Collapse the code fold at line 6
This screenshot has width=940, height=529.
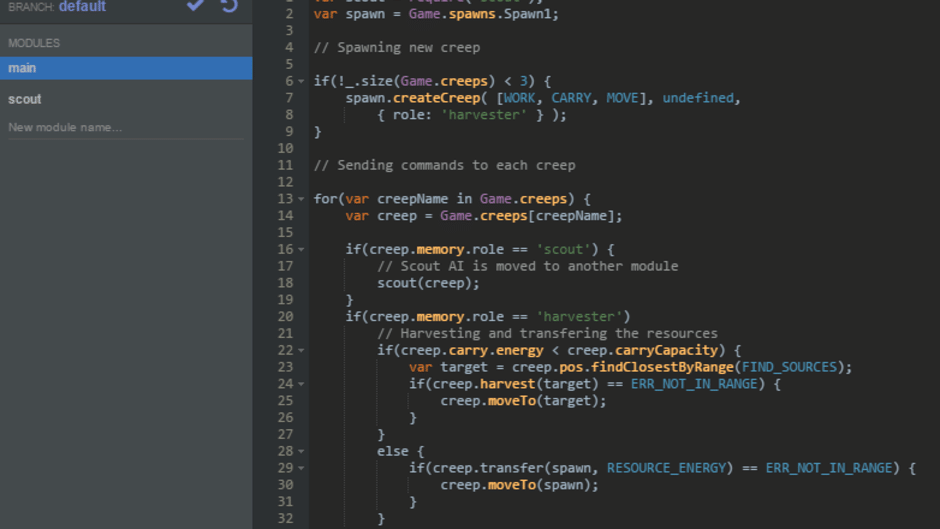tap(301, 81)
